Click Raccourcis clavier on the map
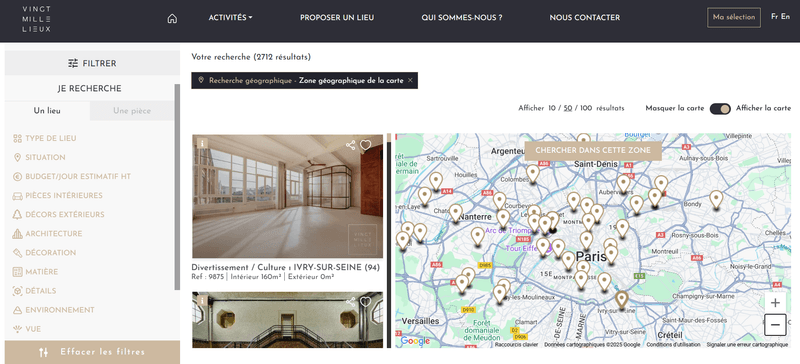800x364 pixels. click(516, 345)
